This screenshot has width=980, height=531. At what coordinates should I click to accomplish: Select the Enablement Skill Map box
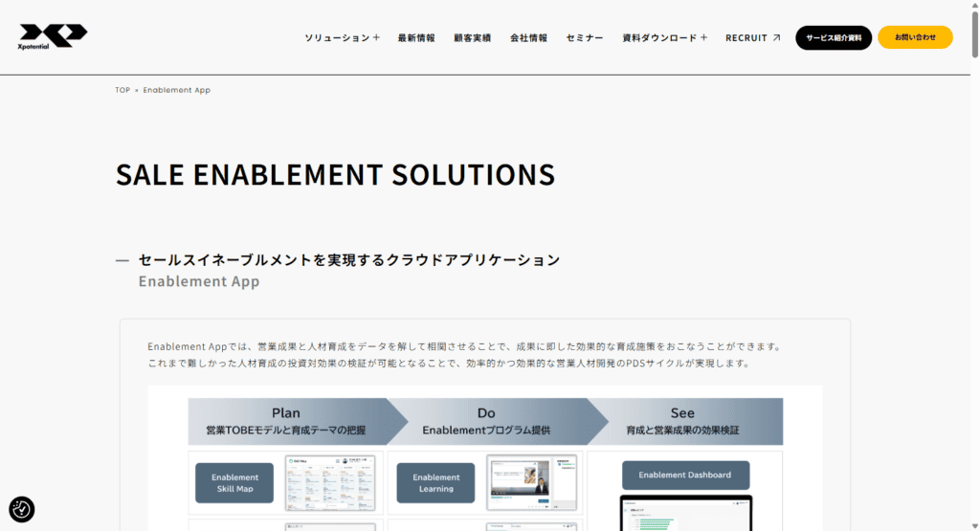(x=234, y=483)
